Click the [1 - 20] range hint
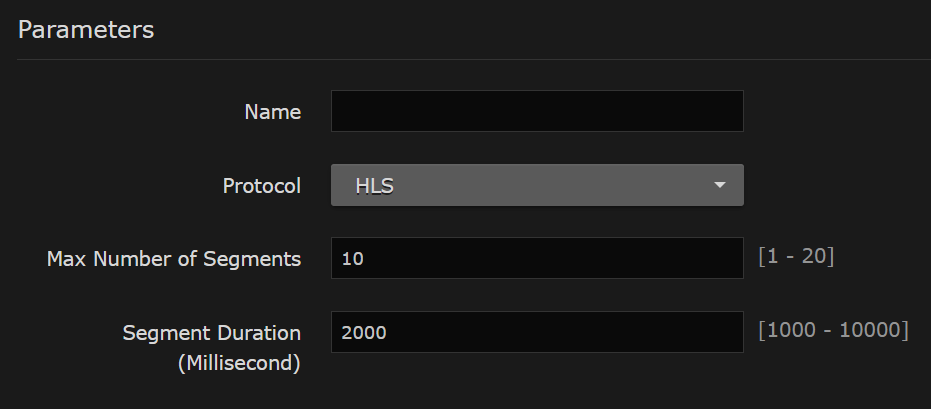The width and height of the screenshot is (931, 409). pyautogui.click(x=796, y=257)
